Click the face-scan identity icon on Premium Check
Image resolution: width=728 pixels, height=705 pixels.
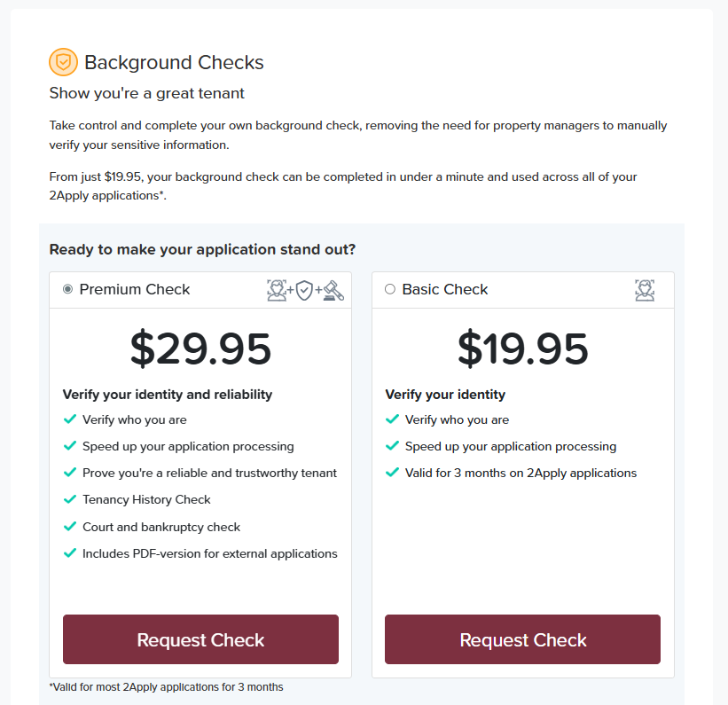point(276,290)
